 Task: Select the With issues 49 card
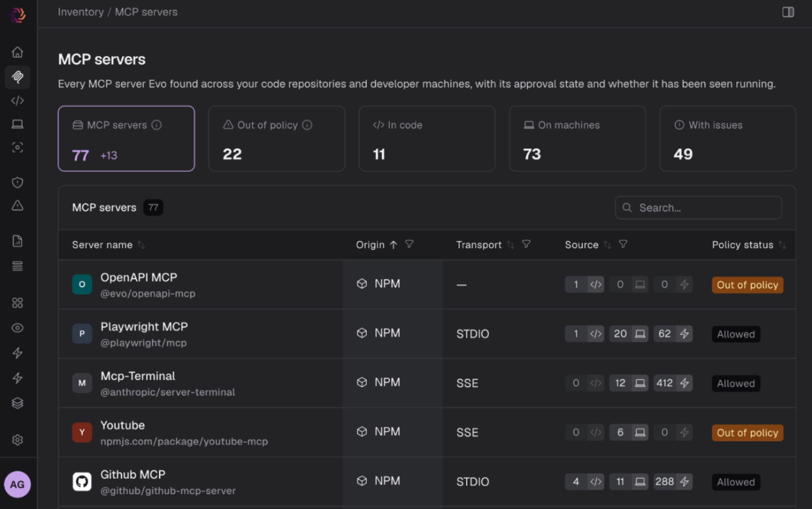[728, 139]
